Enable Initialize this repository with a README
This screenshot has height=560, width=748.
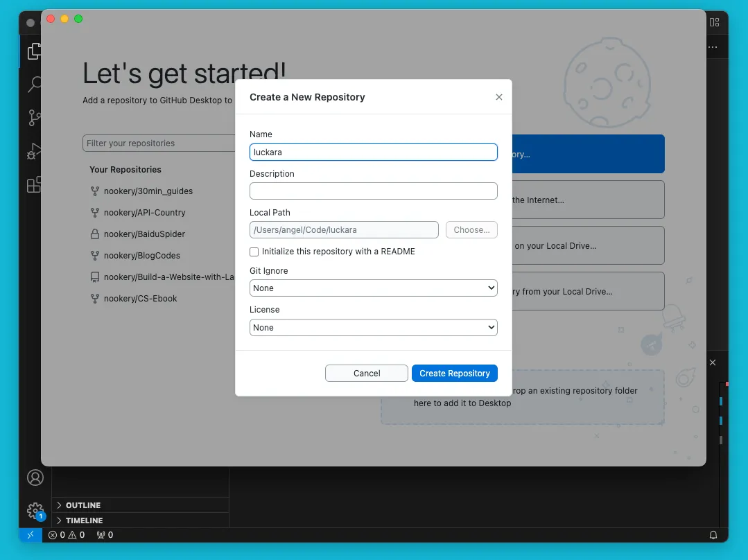click(x=254, y=252)
